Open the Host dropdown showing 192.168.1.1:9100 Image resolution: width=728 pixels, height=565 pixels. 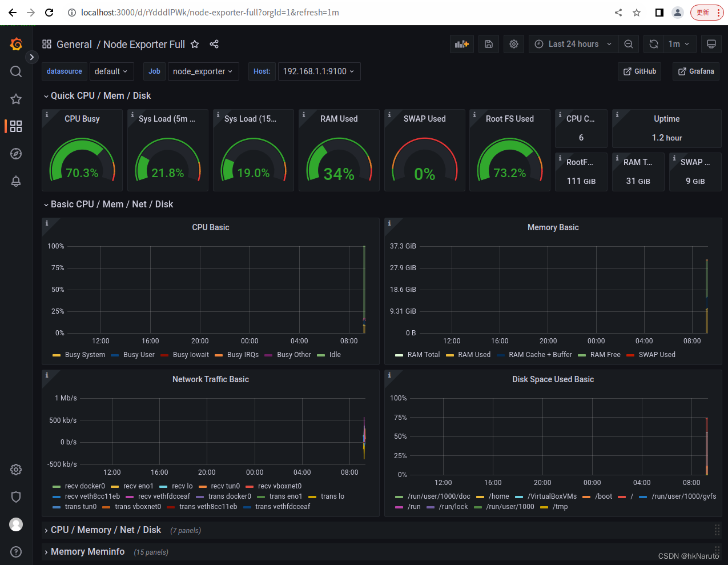pyautogui.click(x=319, y=71)
